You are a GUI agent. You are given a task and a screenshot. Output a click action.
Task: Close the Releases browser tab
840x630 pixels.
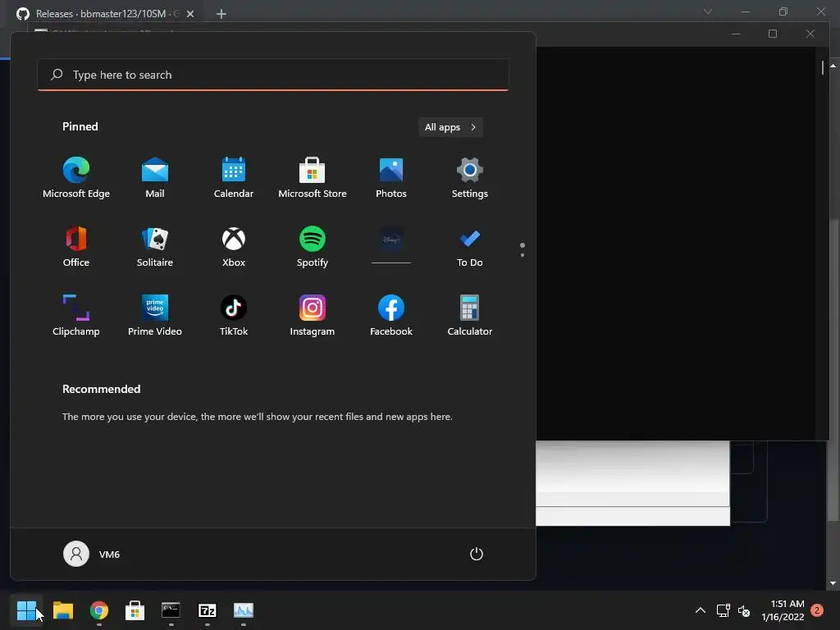[190, 14]
